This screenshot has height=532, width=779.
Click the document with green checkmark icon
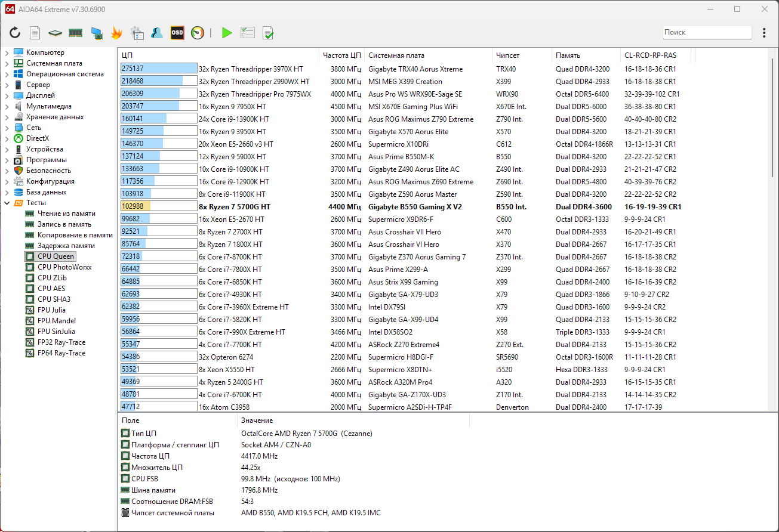(x=268, y=33)
